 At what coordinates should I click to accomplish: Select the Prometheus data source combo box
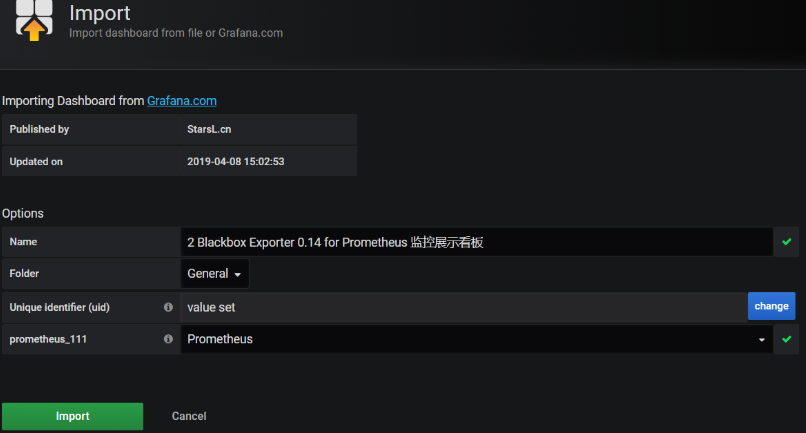477,339
